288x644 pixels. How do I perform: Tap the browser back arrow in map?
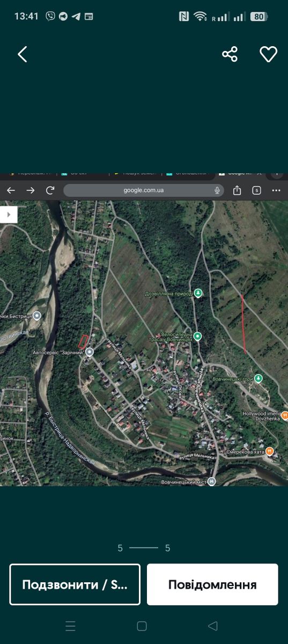(11, 190)
